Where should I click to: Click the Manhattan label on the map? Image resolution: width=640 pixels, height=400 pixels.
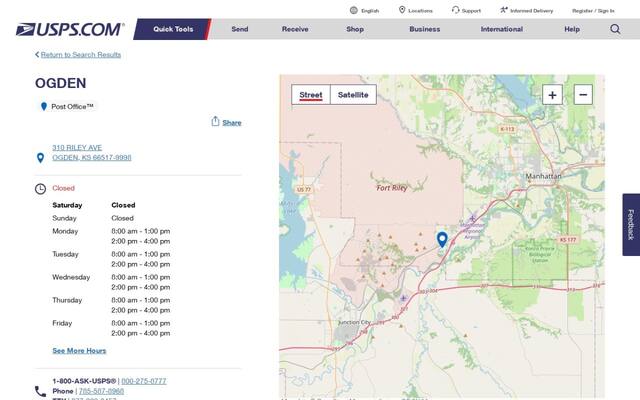pyautogui.click(x=543, y=176)
